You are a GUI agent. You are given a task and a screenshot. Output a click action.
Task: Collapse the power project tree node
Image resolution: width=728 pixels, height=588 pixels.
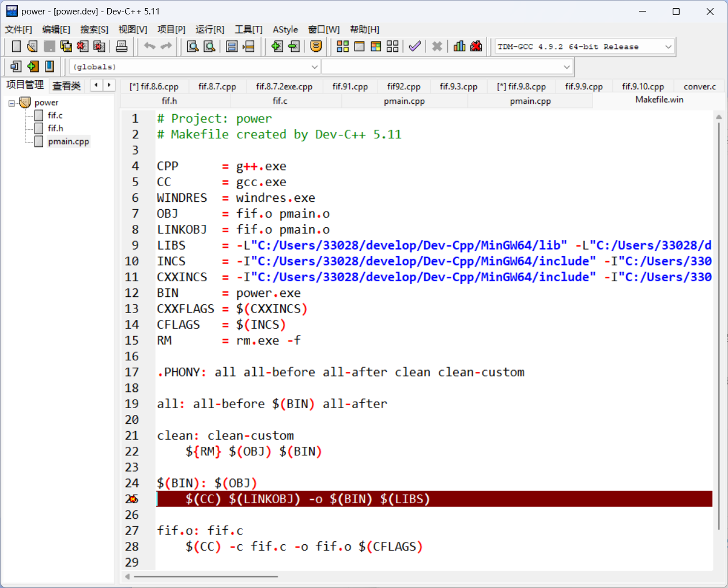(x=12, y=103)
